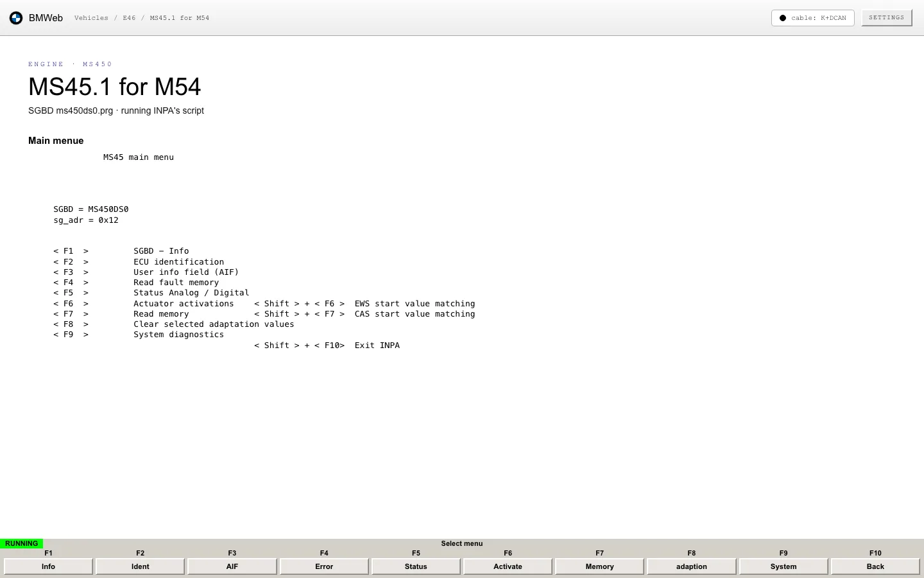924x578 pixels.
Task: Click the BMW roundel logo icon
Action: 16,18
